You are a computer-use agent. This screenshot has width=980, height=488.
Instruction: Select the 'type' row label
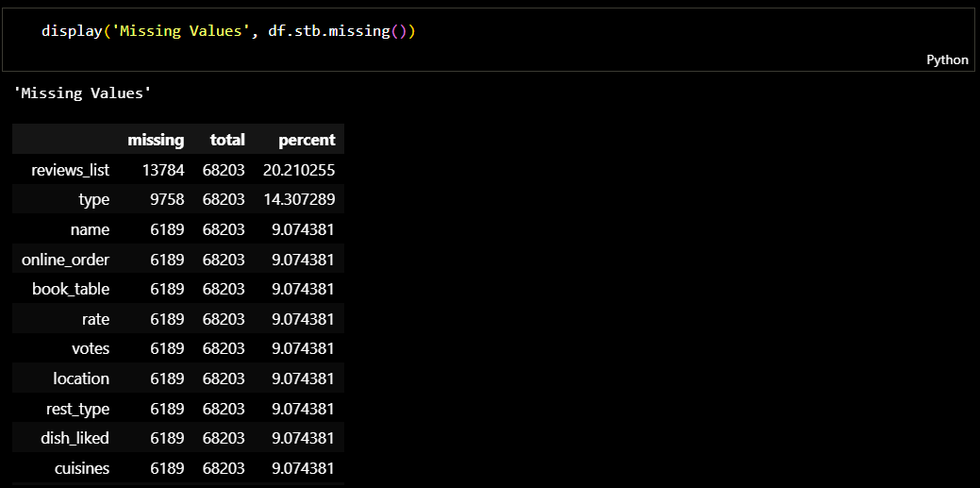tap(94, 200)
